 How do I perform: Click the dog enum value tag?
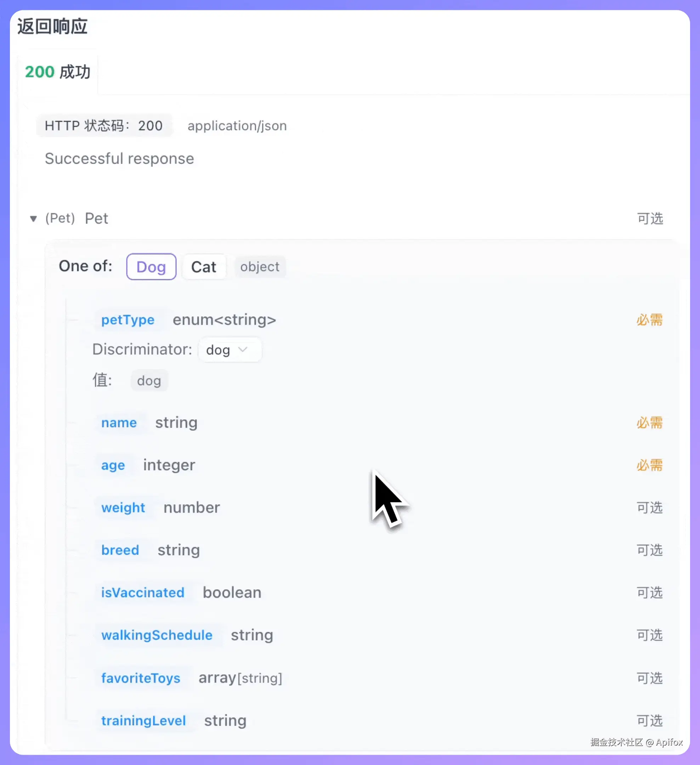click(149, 381)
